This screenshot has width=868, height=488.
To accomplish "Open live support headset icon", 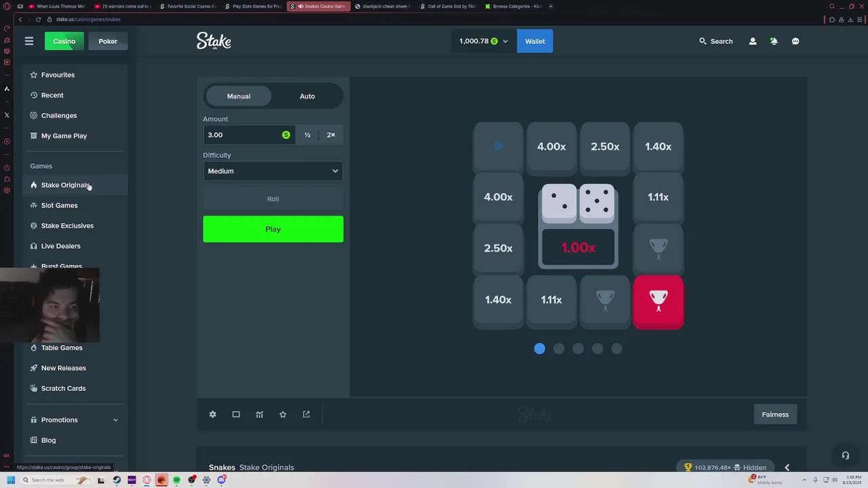I will pyautogui.click(x=845, y=455).
